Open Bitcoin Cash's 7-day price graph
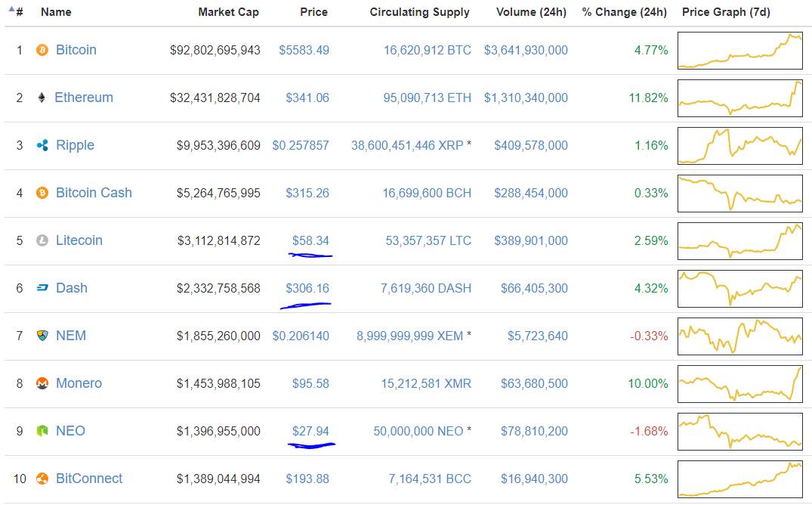Viewport: 812px width, 505px height. click(740, 194)
